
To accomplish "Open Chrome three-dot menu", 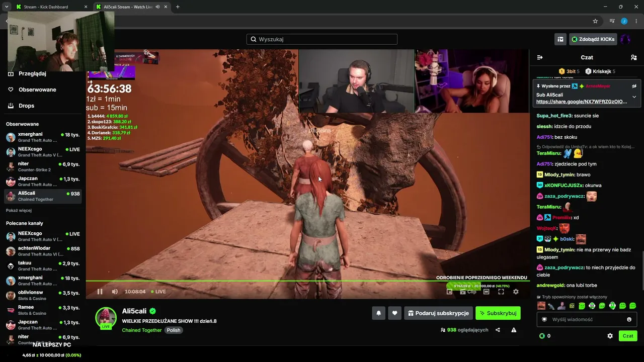I will click(x=636, y=21).
